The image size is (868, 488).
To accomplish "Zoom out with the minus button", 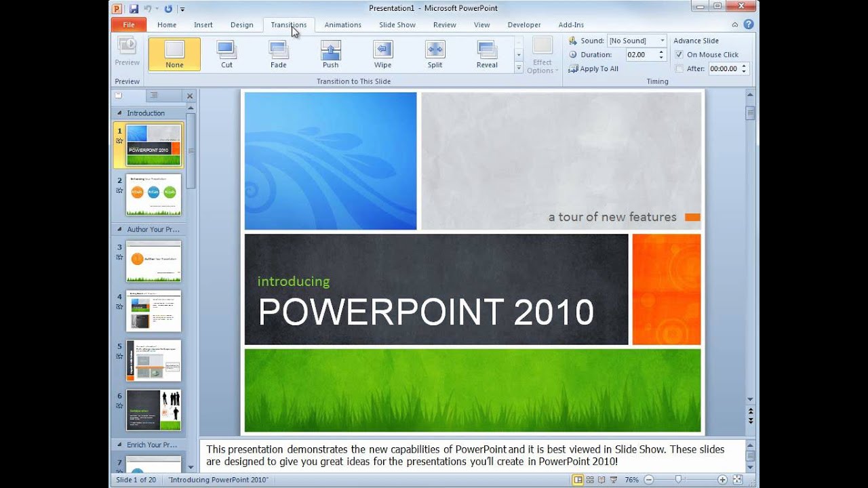I will coord(649,480).
